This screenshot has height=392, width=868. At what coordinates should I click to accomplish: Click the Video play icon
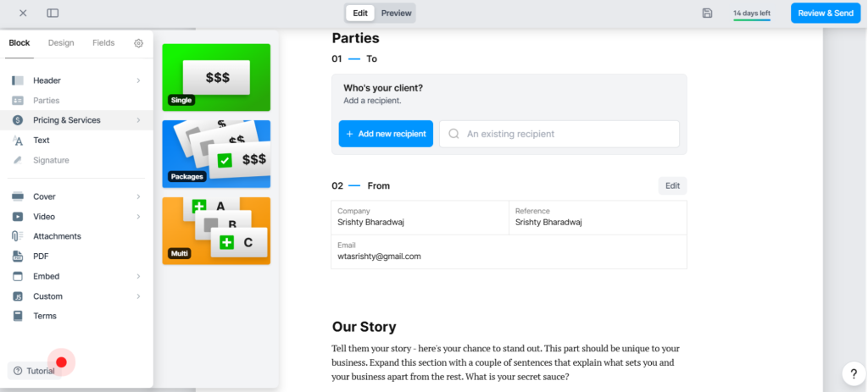click(x=18, y=217)
